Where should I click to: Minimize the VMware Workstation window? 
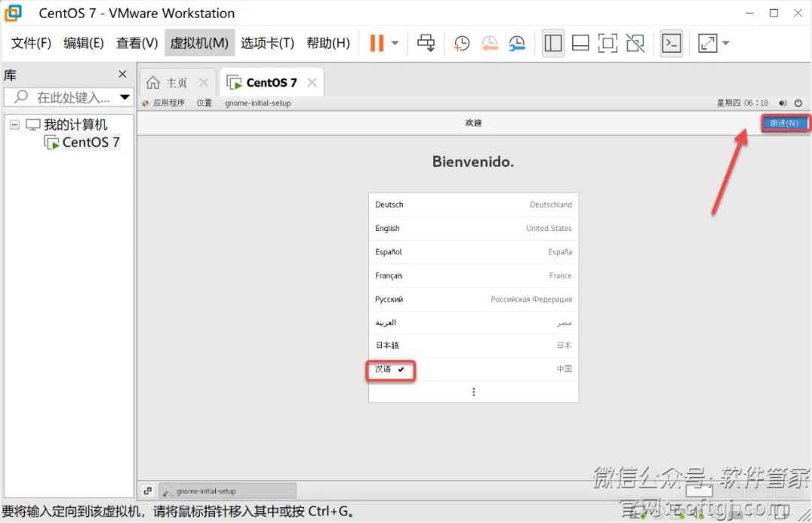750,13
